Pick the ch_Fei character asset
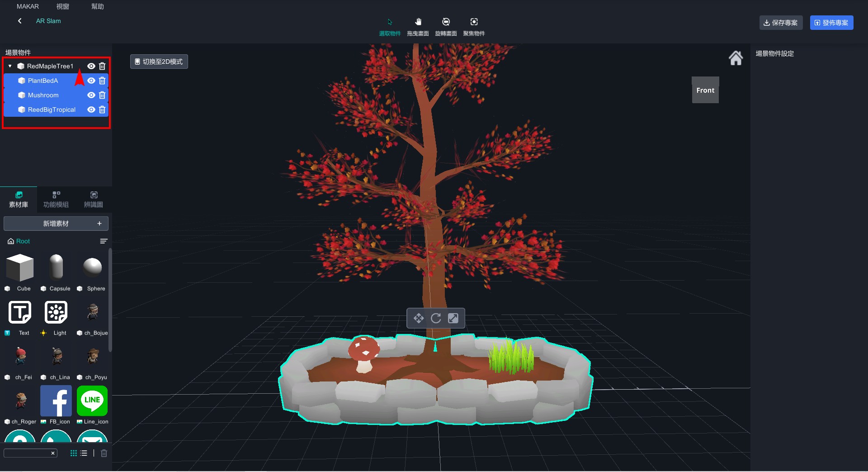The image size is (868, 472). (20, 356)
